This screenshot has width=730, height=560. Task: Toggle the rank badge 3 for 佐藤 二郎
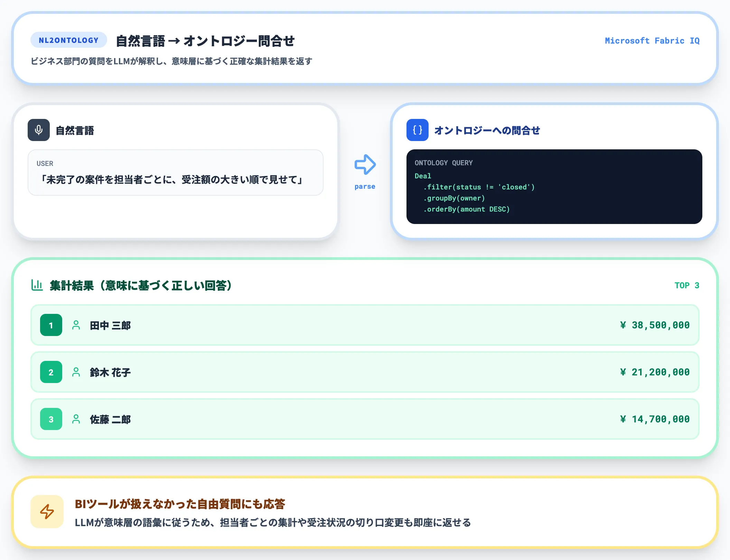[x=50, y=419]
